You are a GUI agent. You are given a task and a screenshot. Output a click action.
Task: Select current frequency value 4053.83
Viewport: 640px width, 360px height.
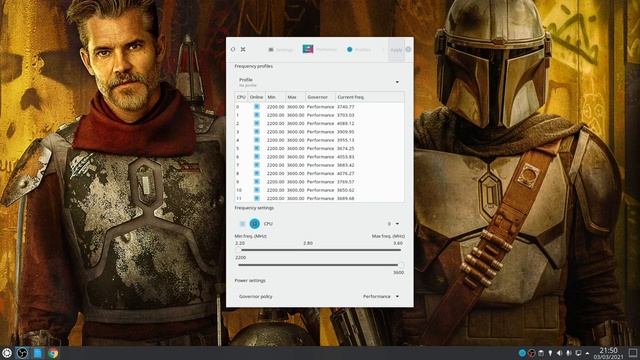(x=346, y=157)
